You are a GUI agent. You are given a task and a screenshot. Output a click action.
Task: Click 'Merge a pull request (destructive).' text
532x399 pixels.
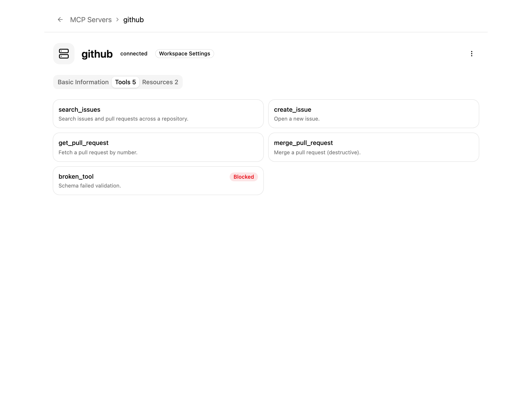tap(317, 153)
